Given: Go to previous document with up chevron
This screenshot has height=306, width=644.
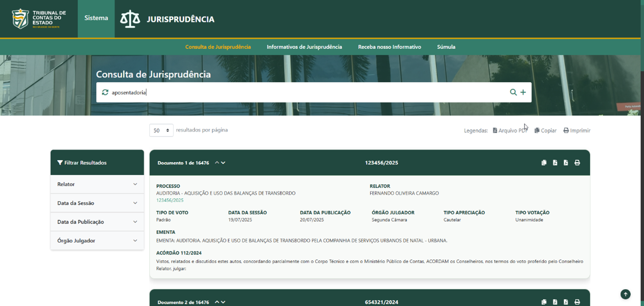Looking at the screenshot, I should [x=217, y=163].
